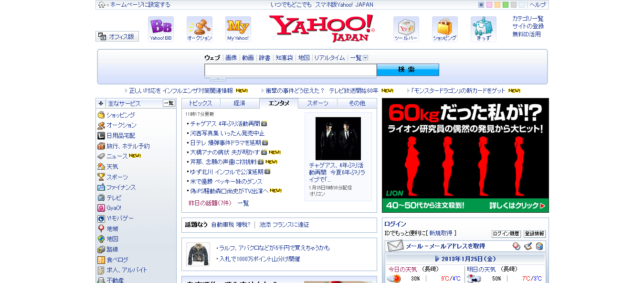The width and height of the screenshot is (644, 283).
Task: Click the TV icon beside テレビ
Action: pyautogui.click(x=101, y=197)
